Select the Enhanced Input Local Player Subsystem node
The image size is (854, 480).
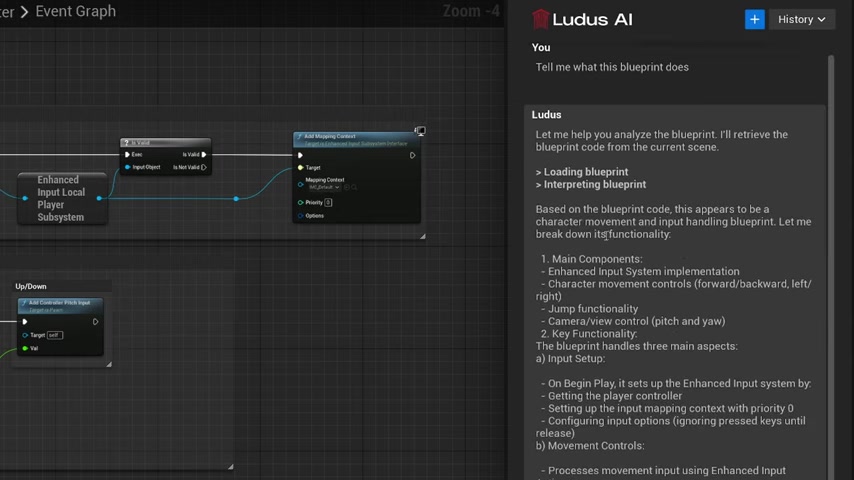(62, 198)
